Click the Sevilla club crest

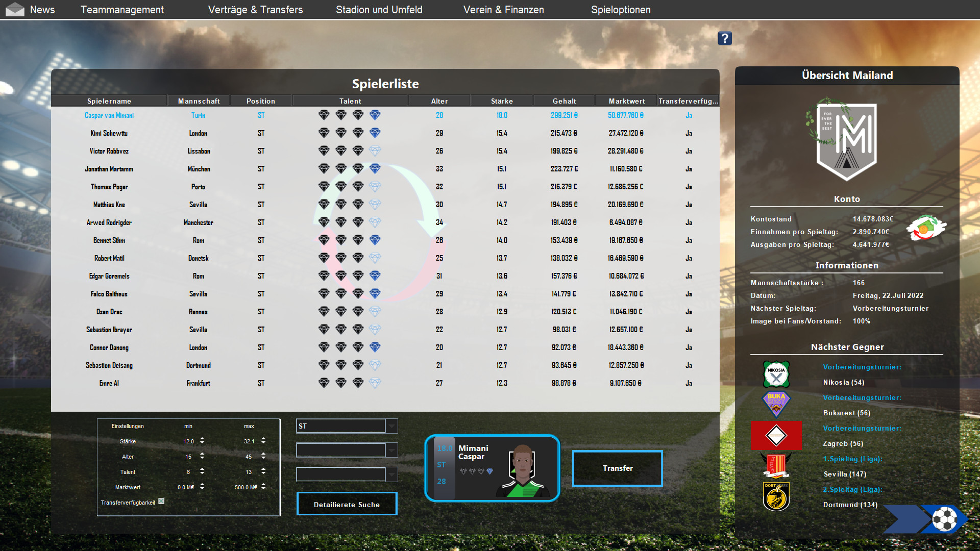[776, 466]
